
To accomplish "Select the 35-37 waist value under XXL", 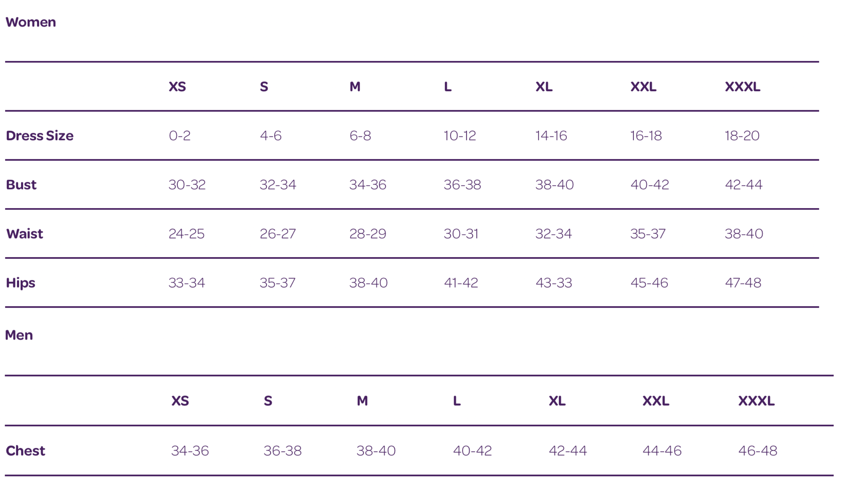I will pyautogui.click(x=648, y=234).
